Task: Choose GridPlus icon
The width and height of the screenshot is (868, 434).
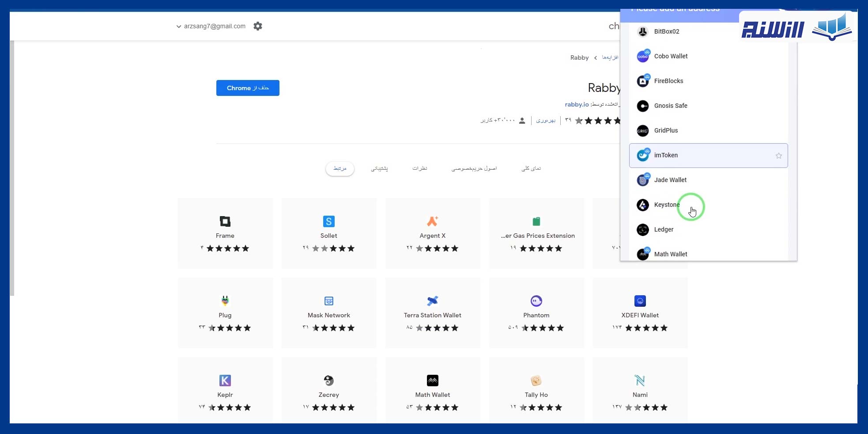Action: pyautogui.click(x=643, y=130)
